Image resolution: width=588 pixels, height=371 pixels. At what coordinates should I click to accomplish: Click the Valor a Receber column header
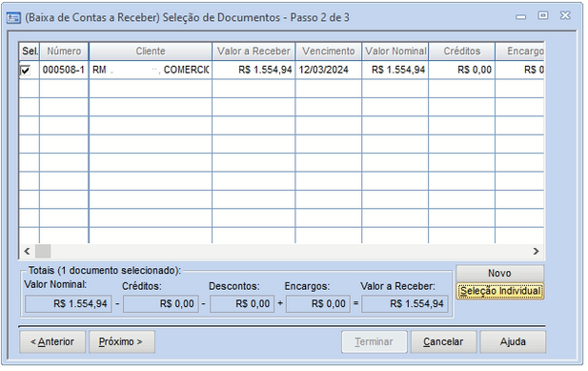pyautogui.click(x=253, y=51)
